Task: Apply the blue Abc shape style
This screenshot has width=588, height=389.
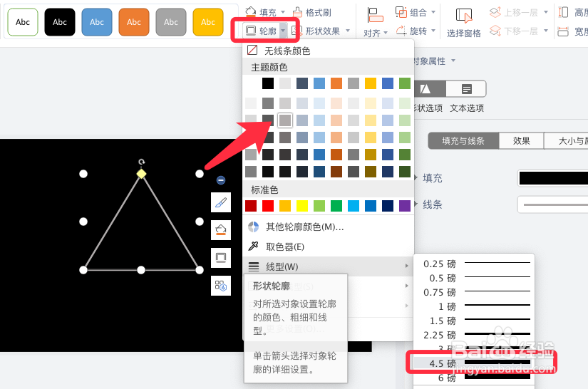Action: pyautogui.click(x=97, y=22)
